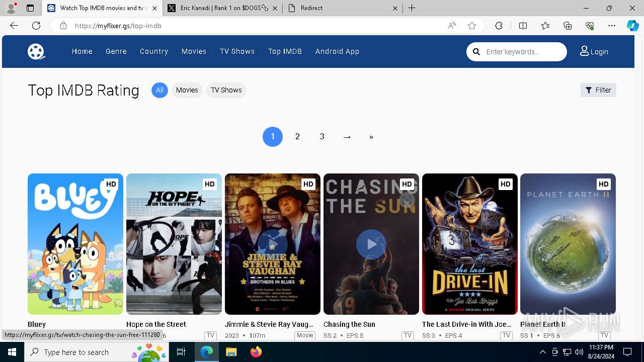
Task: Open Browser essentials
Action: (590, 26)
